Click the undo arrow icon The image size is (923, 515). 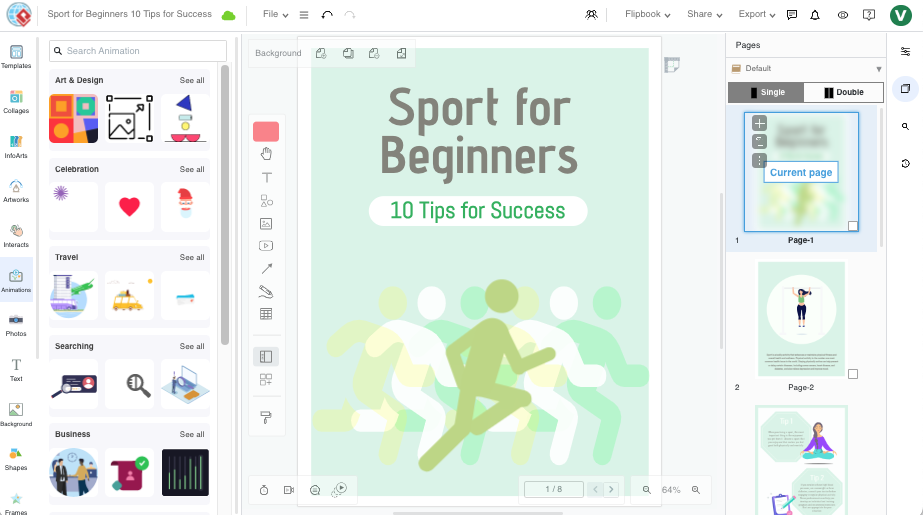327,15
